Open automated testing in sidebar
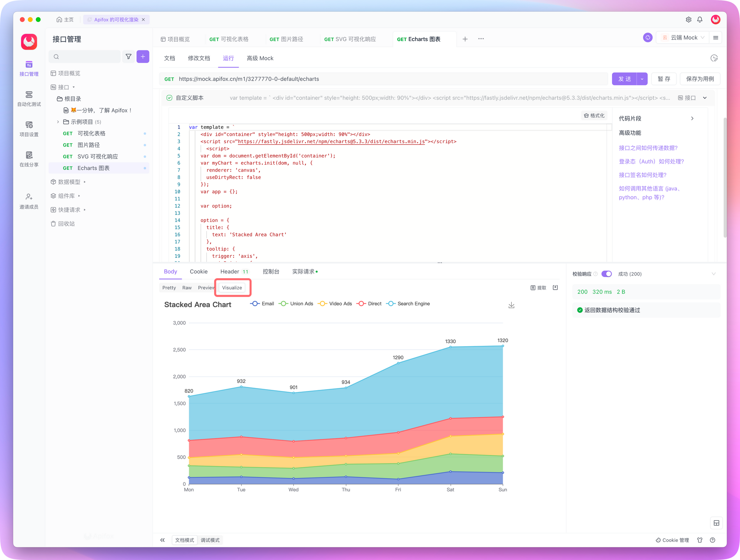740x560 pixels. [29, 99]
